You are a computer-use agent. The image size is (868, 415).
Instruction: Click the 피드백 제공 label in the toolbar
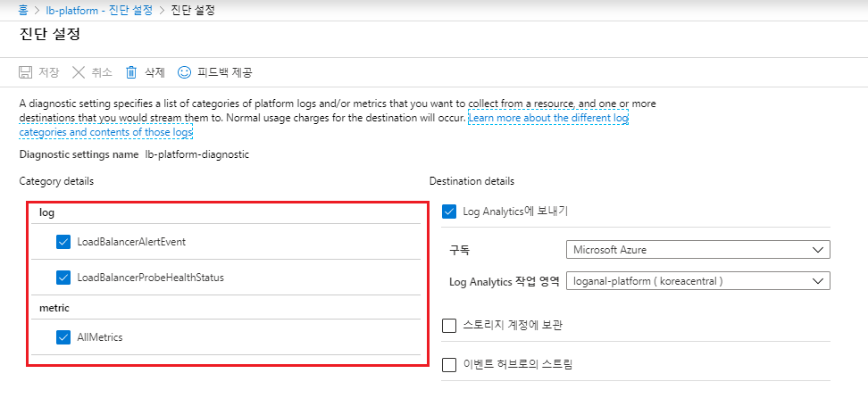(x=225, y=72)
